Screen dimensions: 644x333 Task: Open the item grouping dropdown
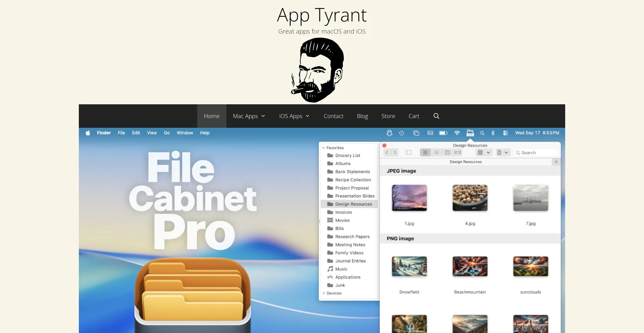(x=483, y=152)
